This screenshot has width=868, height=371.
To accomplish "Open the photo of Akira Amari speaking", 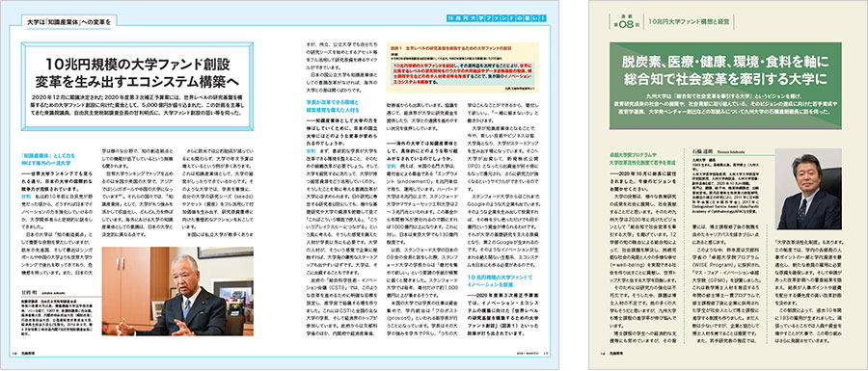I will tap(164, 291).
